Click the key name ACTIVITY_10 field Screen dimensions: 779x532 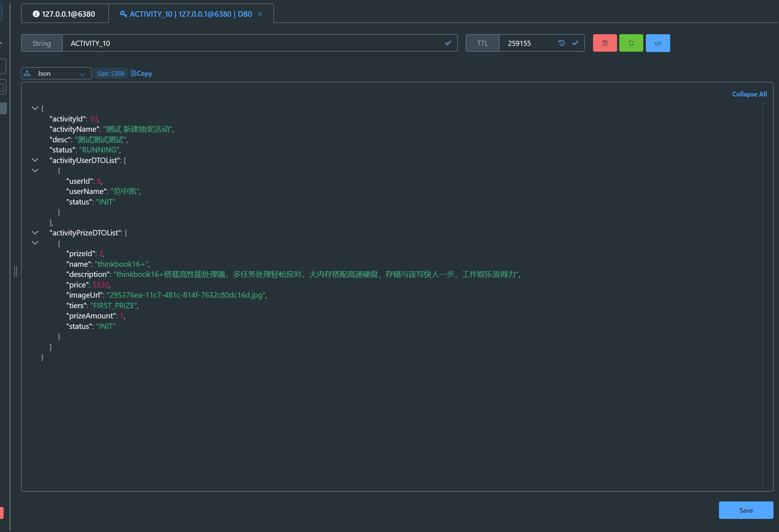point(251,43)
